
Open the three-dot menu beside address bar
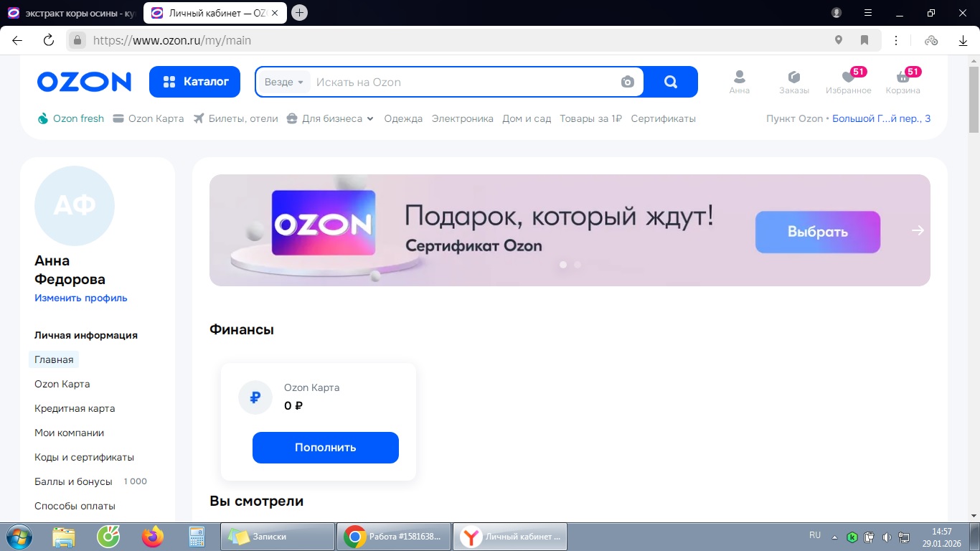pyautogui.click(x=896, y=40)
